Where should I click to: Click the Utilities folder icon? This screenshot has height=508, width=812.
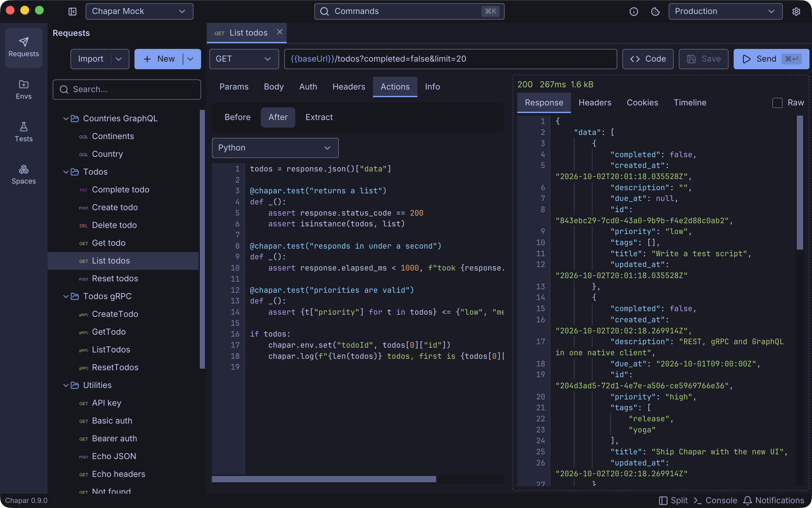[x=75, y=385]
